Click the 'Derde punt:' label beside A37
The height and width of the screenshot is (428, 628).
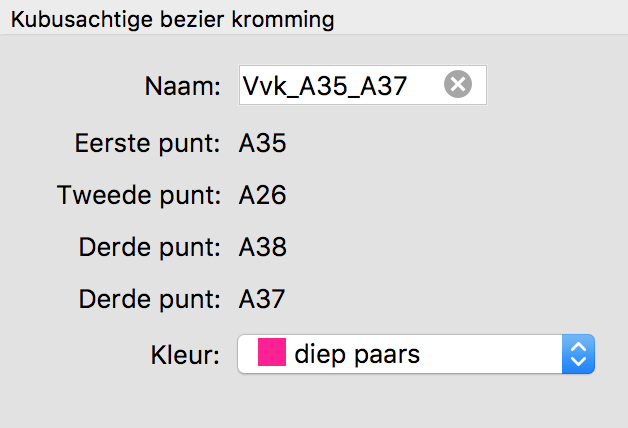[x=149, y=300]
